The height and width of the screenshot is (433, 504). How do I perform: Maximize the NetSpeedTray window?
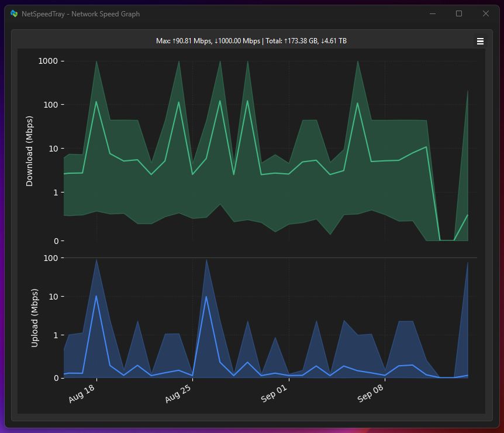click(458, 13)
